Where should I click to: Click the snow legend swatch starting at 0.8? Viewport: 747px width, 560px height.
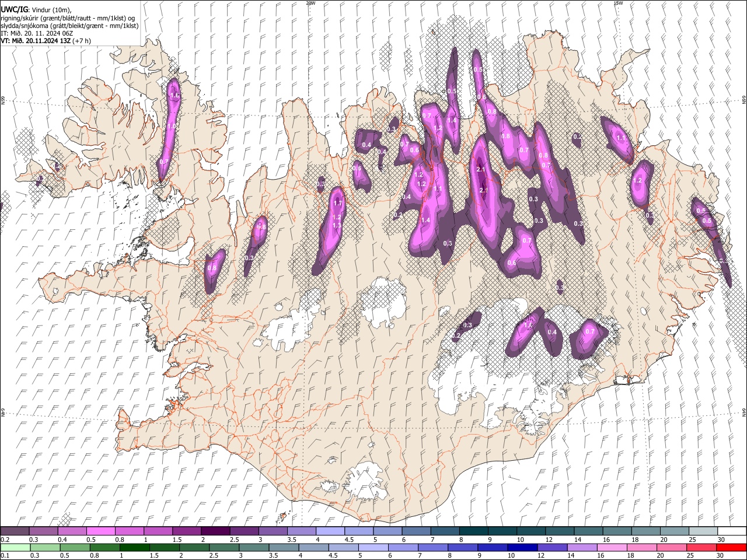[x=130, y=531]
